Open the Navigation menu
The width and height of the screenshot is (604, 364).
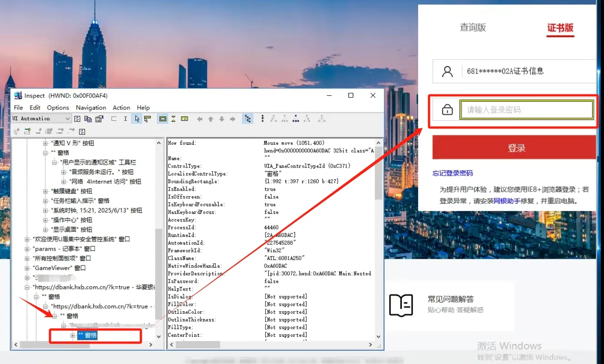[91, 108]
